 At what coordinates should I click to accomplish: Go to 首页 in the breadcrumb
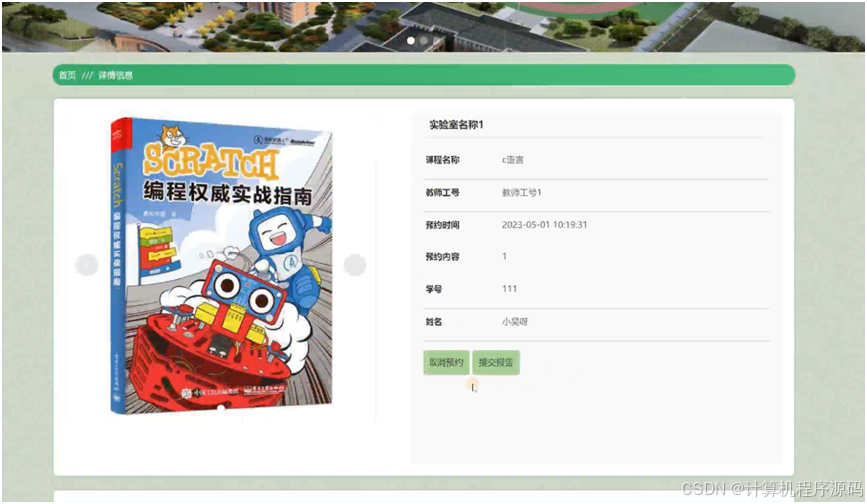point(68,75)
